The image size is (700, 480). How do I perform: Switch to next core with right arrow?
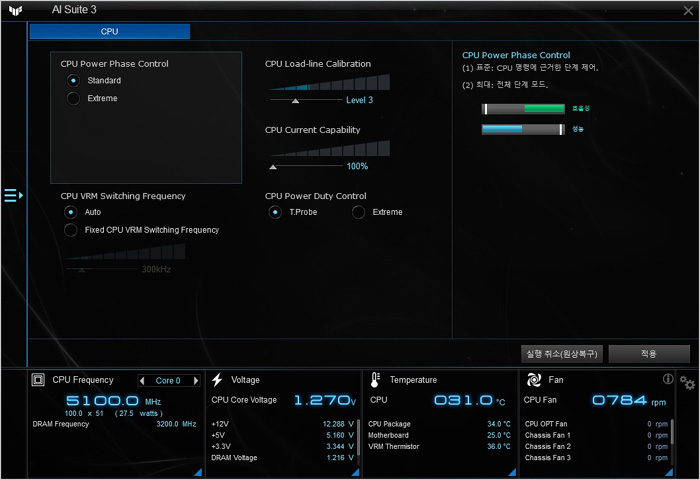coord(196,380)
